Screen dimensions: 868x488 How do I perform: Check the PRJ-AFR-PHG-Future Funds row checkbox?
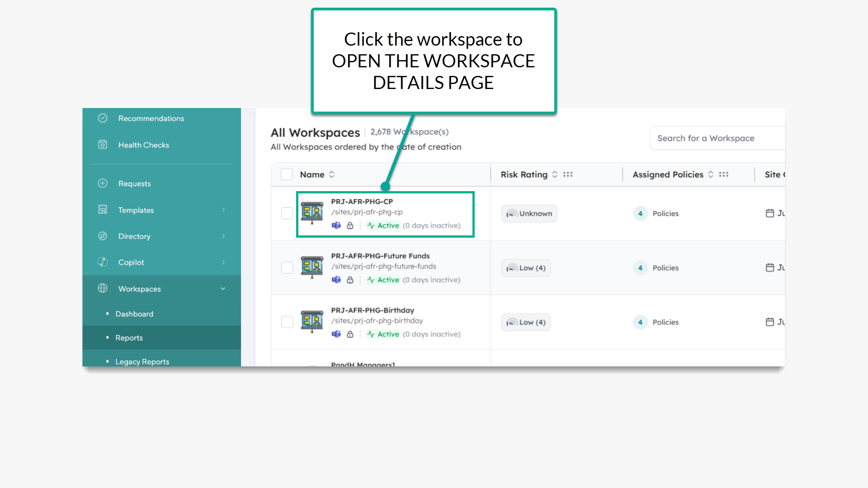[x=287, y=267]
